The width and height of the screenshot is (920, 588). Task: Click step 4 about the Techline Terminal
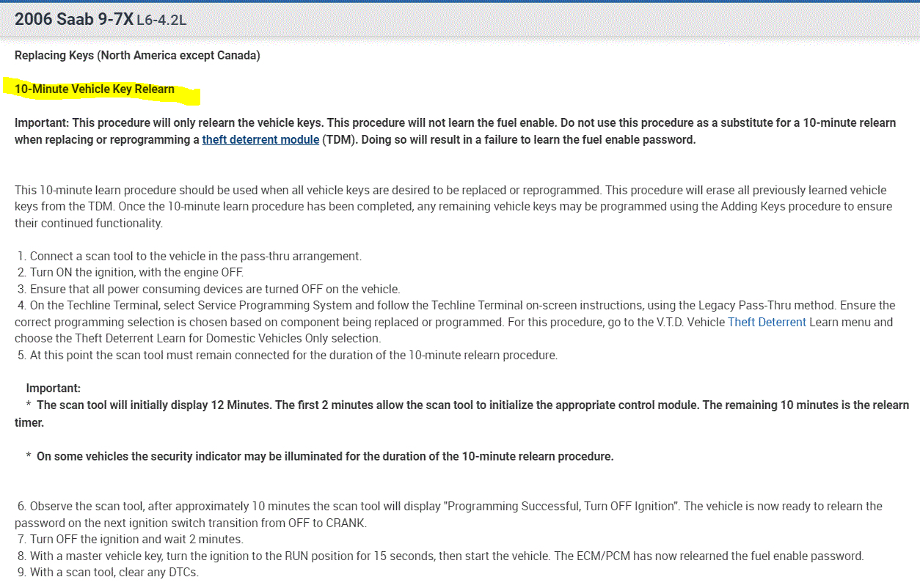click(x=455, y=322)
